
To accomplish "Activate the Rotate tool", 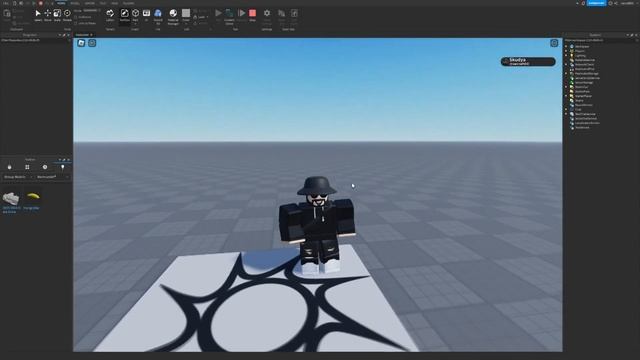I will 67,15.
